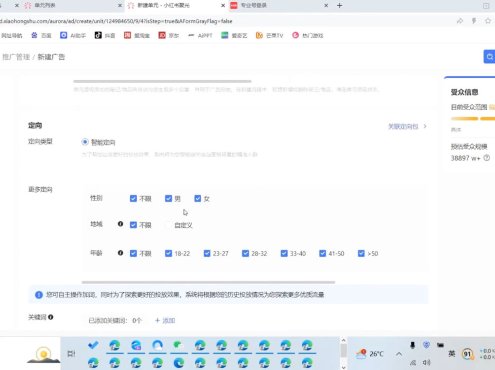Click the blue search button at top right
The width and height of the screenshot is (495, 370).
(x=489, y=57)
